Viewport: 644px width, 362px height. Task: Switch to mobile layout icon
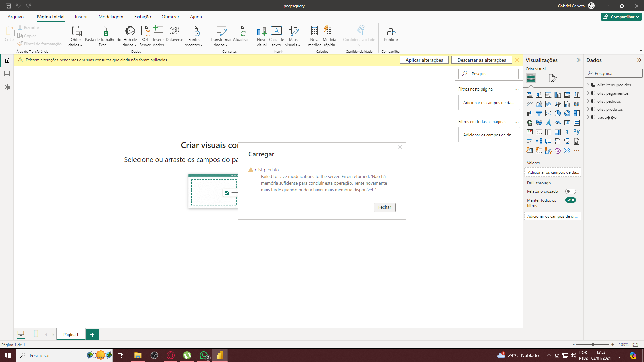pyautogui.click(x=36, y=334)
